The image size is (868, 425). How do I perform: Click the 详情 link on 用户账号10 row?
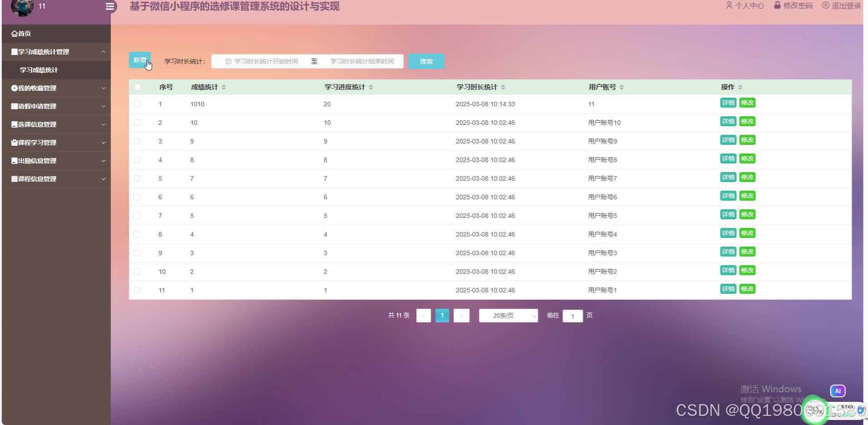[728, 121]
